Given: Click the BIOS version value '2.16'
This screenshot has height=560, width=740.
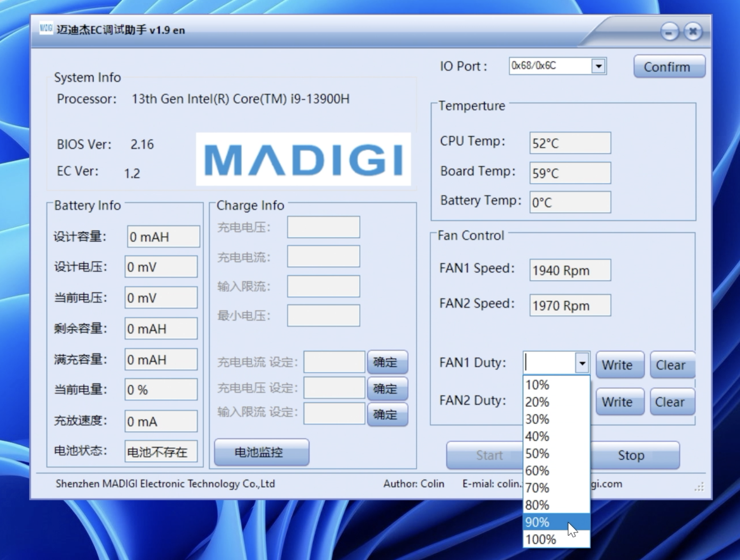Looking at the screenshot, I should click(142, 144).
